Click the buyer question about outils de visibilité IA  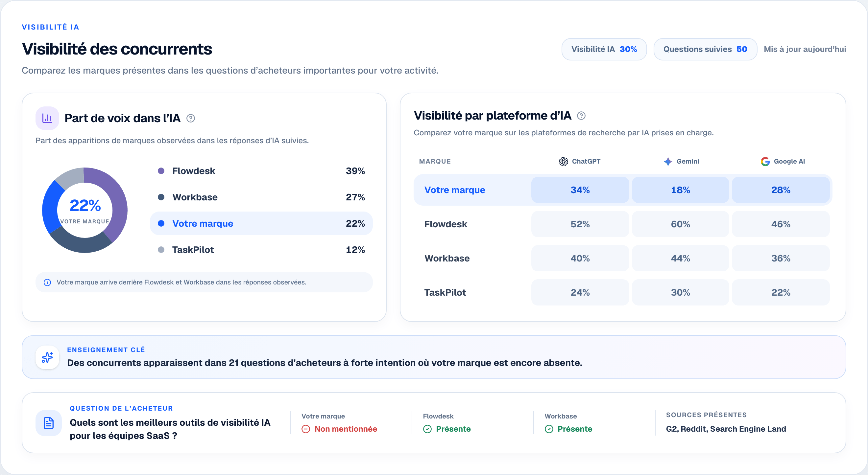[x=170, y=429]
